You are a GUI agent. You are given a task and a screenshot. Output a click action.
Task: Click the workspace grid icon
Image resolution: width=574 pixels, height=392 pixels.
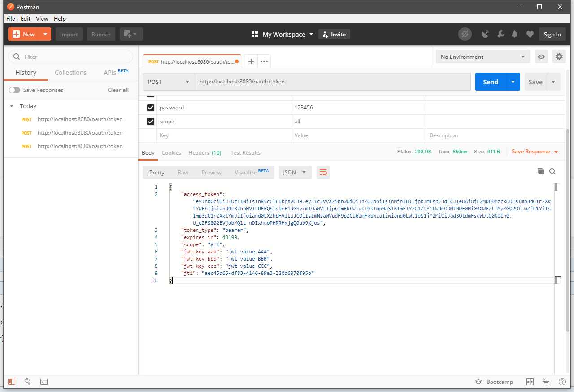[255, 34]
